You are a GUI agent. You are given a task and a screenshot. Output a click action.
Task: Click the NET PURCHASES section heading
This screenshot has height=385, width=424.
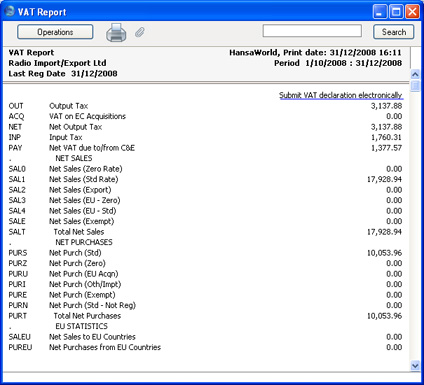point(84,242)
